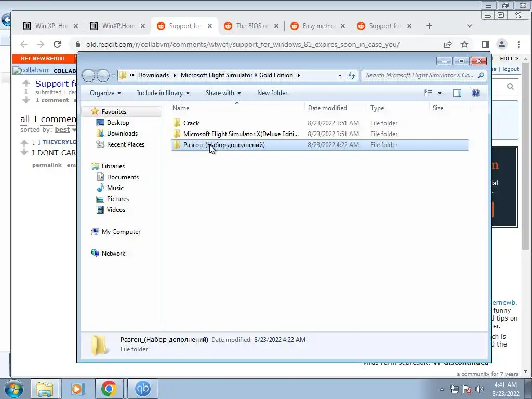The image size is (532, 399).
Task: Toggle the Explorer preview pane
Action: tap(457, 93)
